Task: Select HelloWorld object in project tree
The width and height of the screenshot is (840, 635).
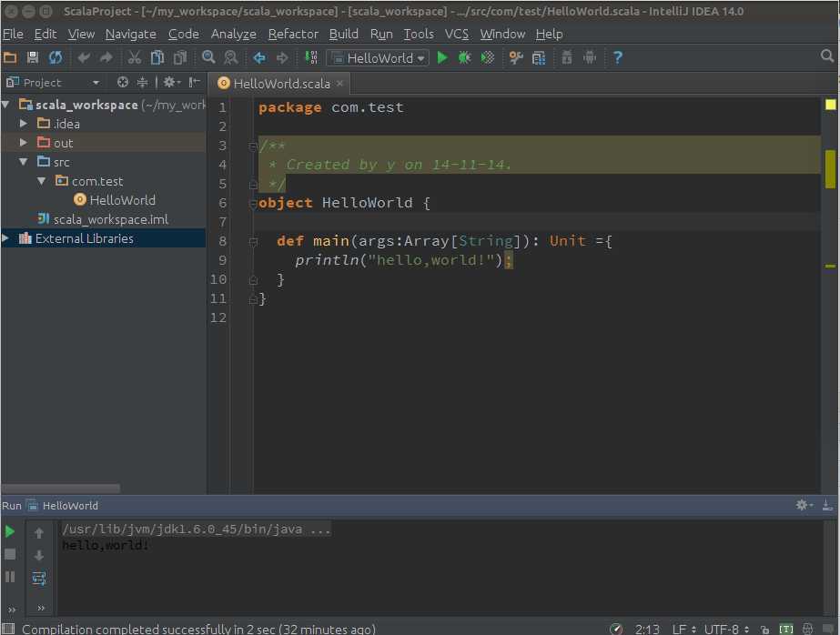Action: point(115,200)
